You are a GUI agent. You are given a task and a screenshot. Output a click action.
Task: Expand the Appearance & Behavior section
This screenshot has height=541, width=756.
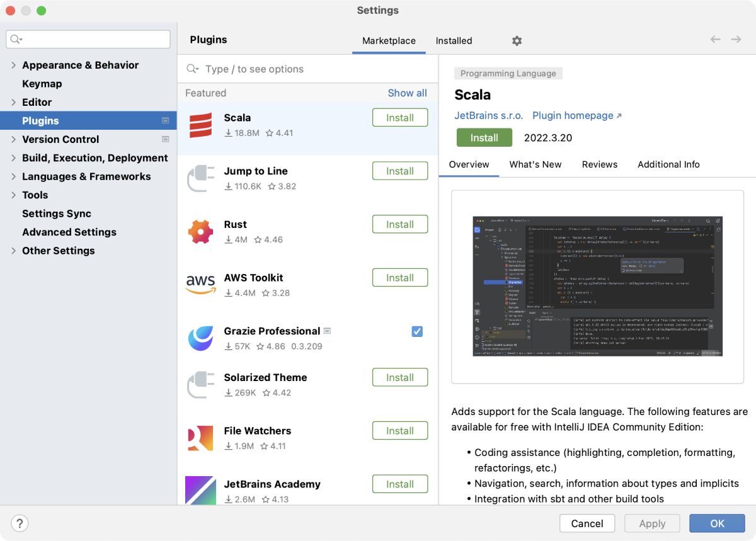(14, 65)
